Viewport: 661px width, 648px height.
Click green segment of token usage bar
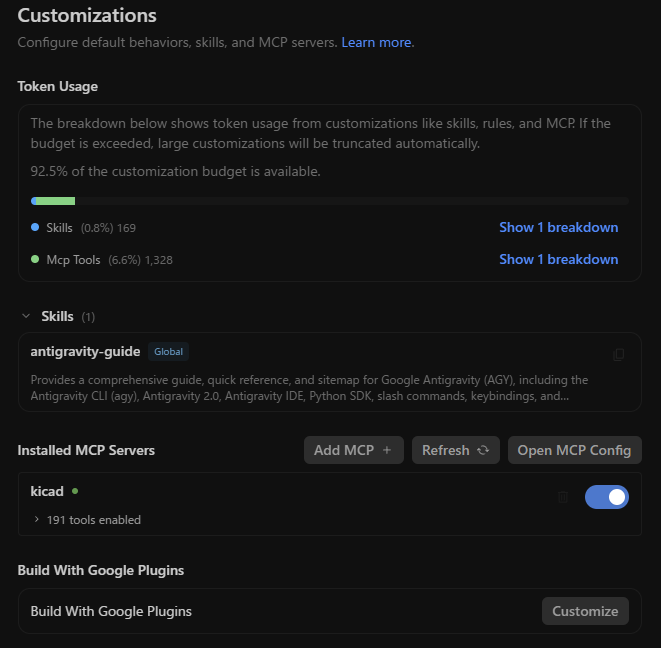56,201
